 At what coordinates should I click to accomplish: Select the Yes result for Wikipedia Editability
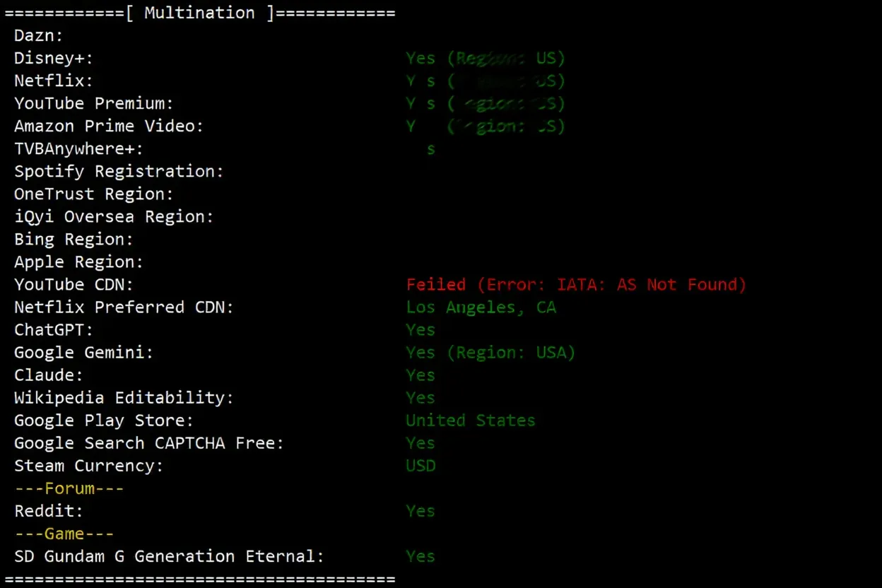(421, 397)
